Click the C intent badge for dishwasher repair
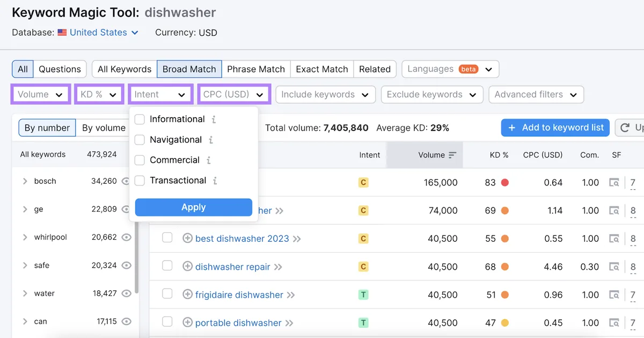Image resolution: width=644 pixels, height=338 pixels. 363,267
